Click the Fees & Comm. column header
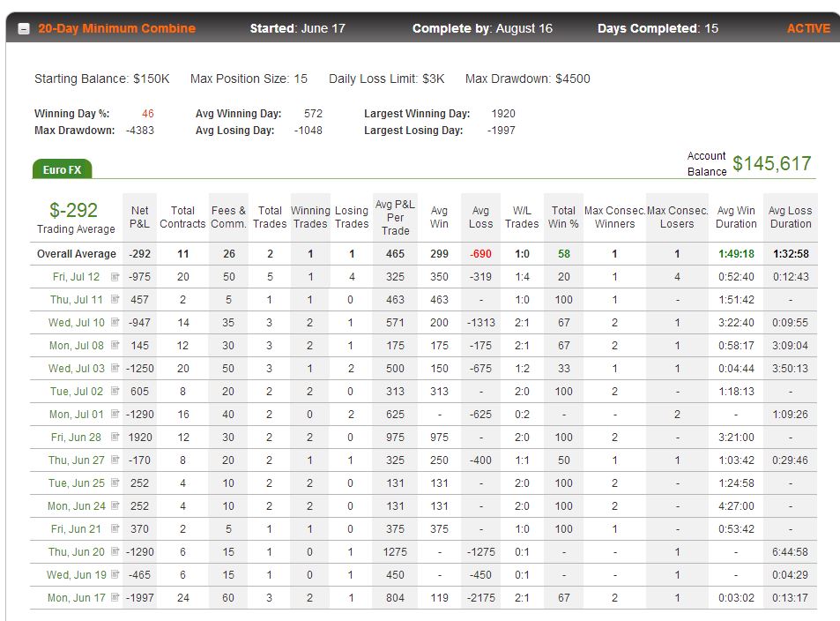 point(229,217)
